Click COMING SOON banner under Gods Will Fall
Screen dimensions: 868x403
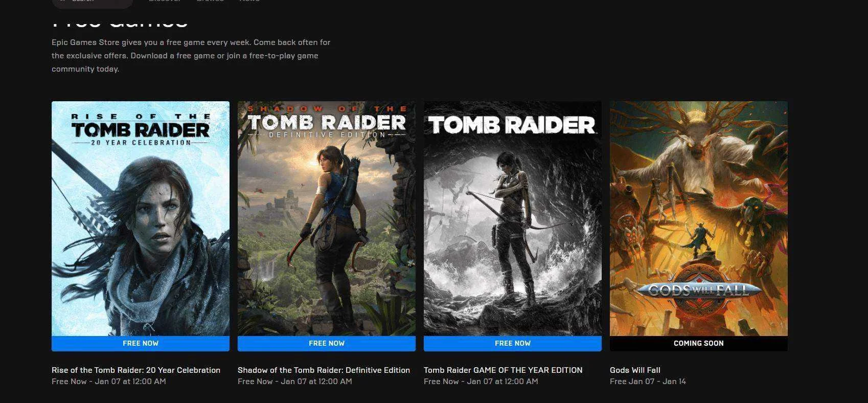699,344
